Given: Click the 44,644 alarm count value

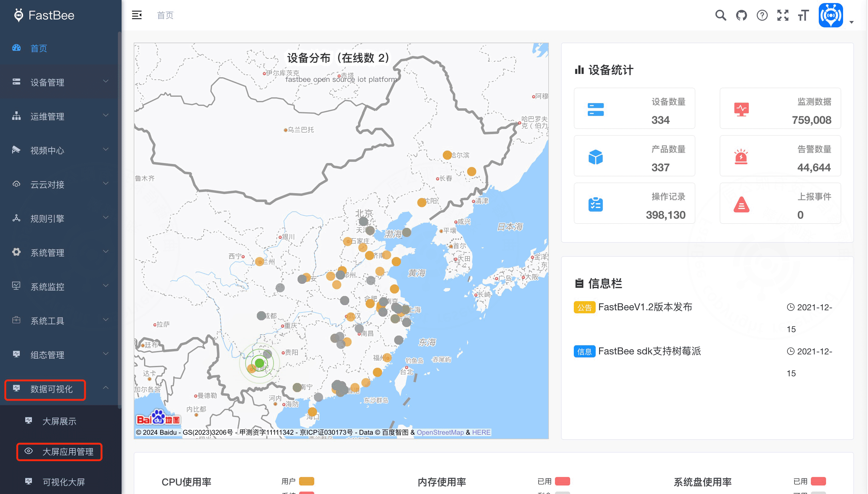Looking at the screenshot, I should pos(814,167).
